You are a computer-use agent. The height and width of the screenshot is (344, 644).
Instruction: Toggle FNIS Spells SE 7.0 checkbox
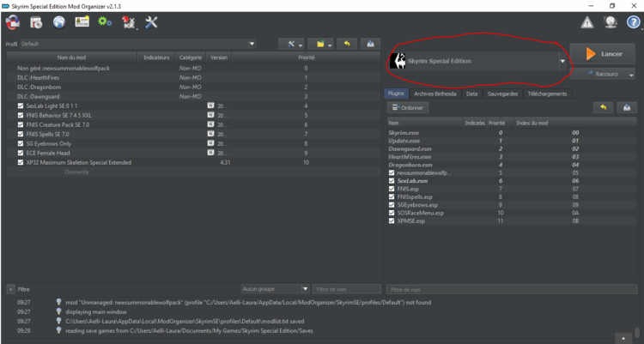pos(21,134)
